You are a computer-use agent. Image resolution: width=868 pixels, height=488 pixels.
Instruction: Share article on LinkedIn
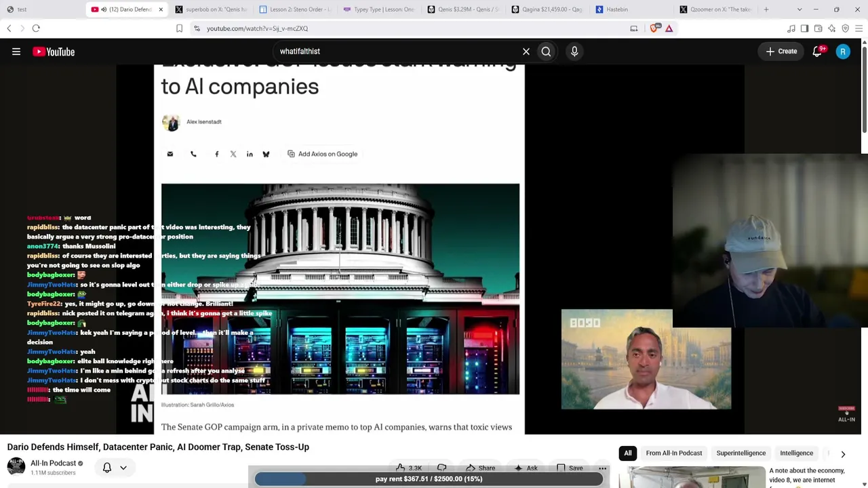(250, 154)
